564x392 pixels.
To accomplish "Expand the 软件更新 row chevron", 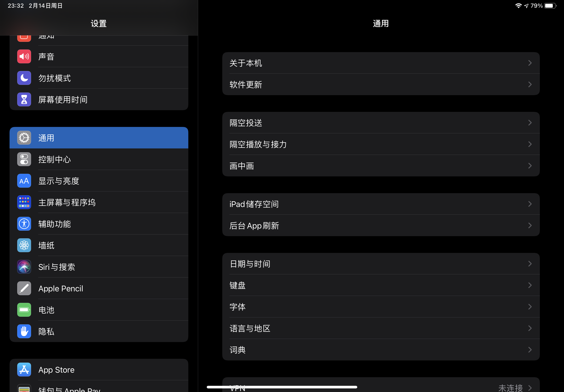I will [x=530, y=84].
